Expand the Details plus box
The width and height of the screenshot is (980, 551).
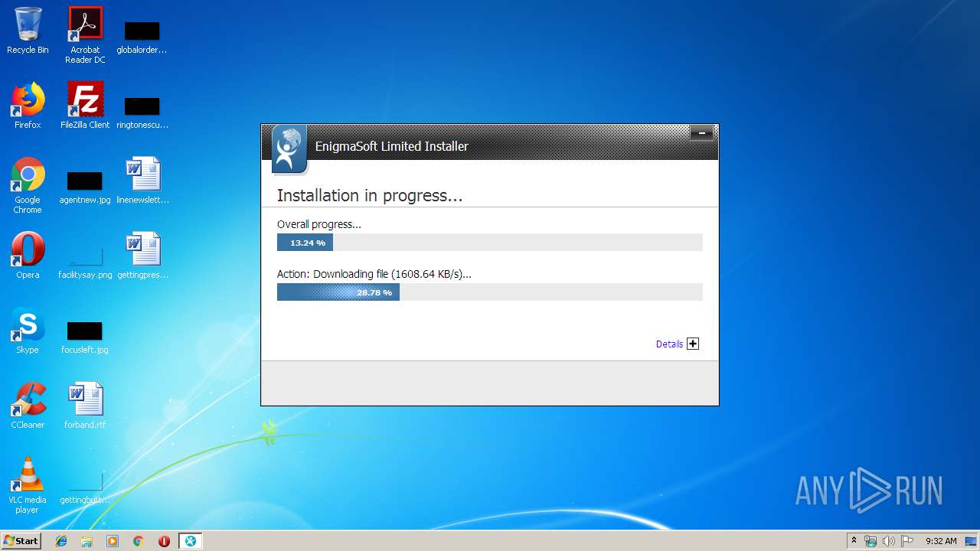[x=693, y=344]
